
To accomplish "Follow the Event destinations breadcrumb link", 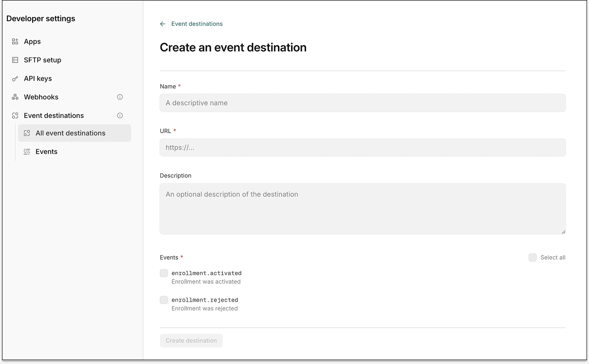I will point(196,23).
